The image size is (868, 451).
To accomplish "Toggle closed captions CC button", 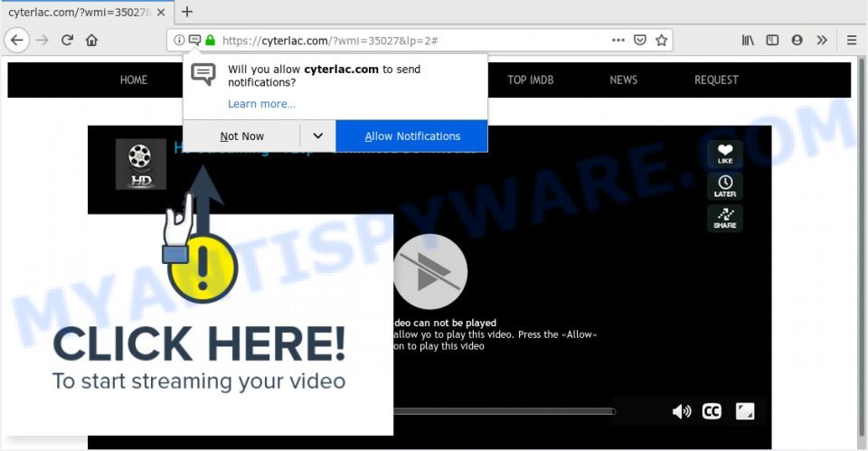I will (x=712, y=412).
